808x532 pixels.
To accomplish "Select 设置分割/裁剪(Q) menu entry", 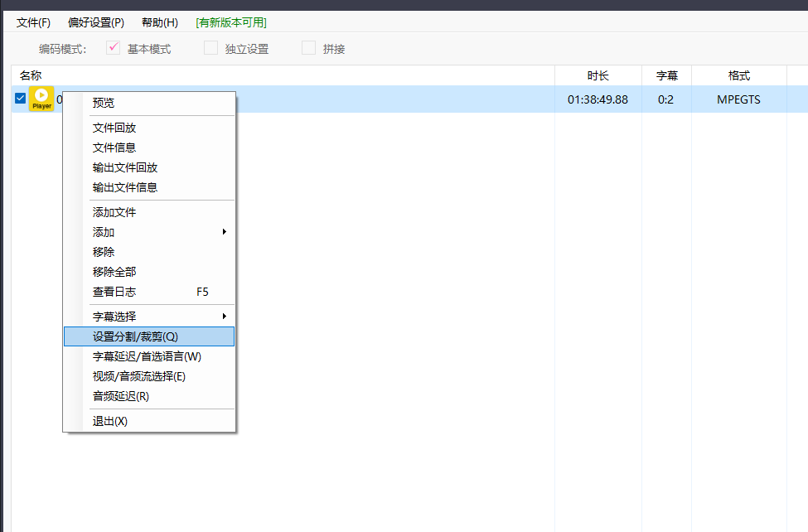I will 149,336.
